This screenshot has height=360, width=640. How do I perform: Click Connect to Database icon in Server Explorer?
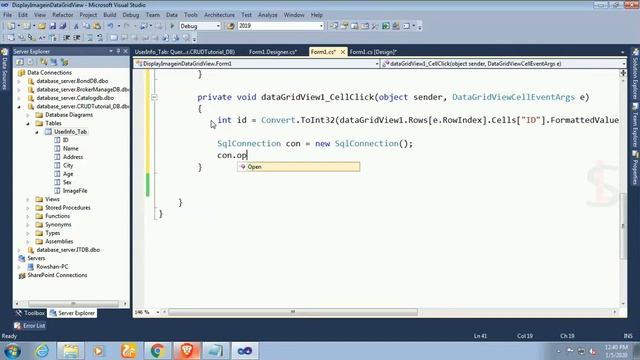44,62
